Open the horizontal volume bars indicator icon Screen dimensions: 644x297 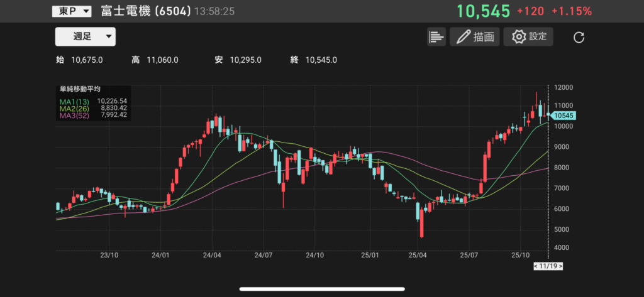coord(436,37)
